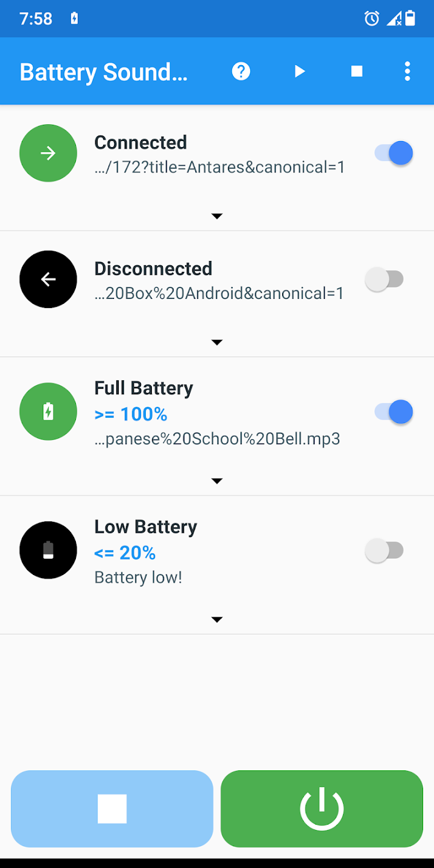The width and height of the screenshot is (434, 868).
Task: Expand the Low Battery section arrow
Action: pos(217,620)
